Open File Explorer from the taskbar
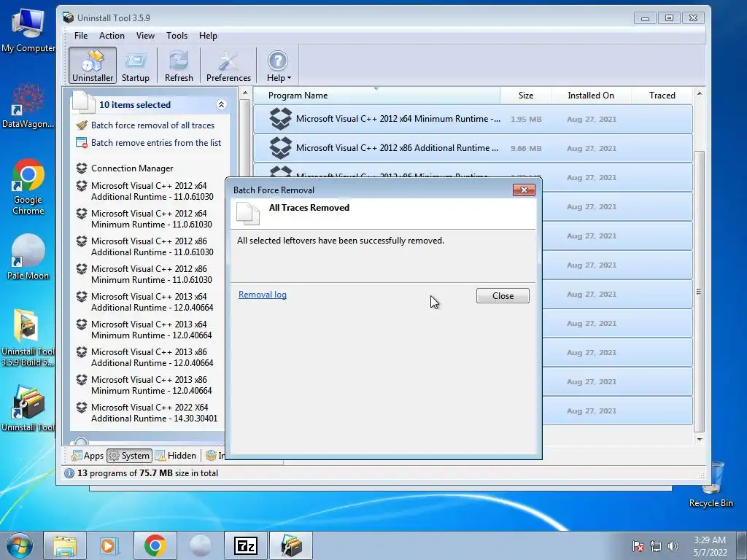 (x=65, y=545)
